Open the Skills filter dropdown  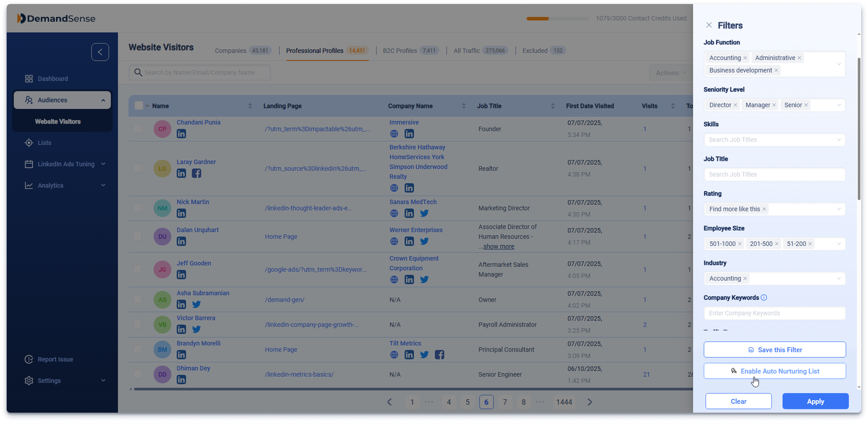point(775,140)
